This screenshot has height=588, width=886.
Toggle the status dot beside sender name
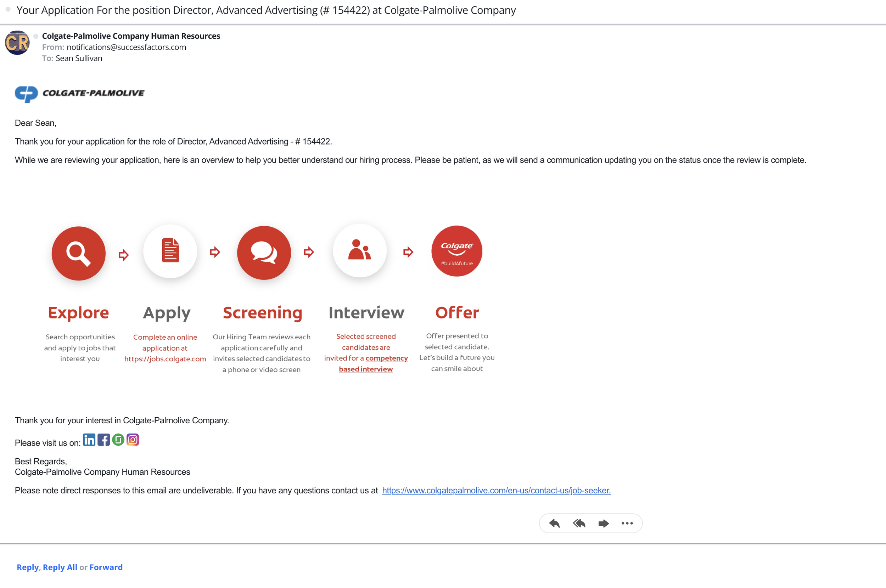point(36,36)
